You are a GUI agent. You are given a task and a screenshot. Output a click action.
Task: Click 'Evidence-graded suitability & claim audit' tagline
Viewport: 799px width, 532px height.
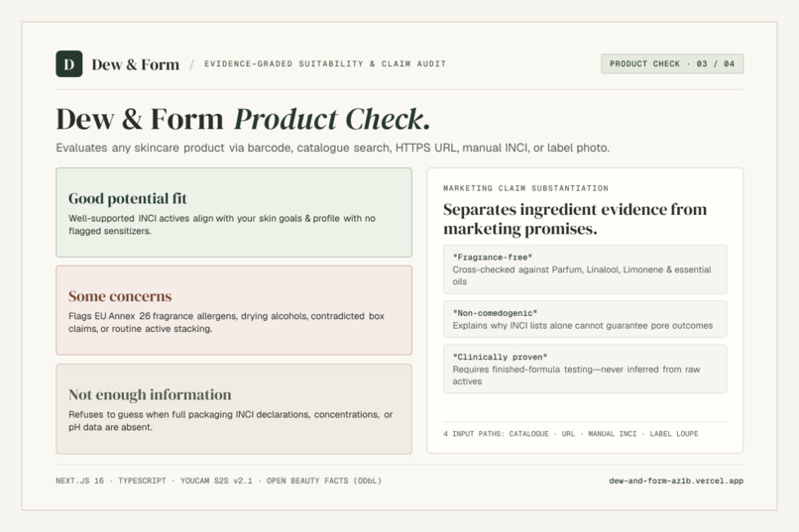(x=325, y=63)
